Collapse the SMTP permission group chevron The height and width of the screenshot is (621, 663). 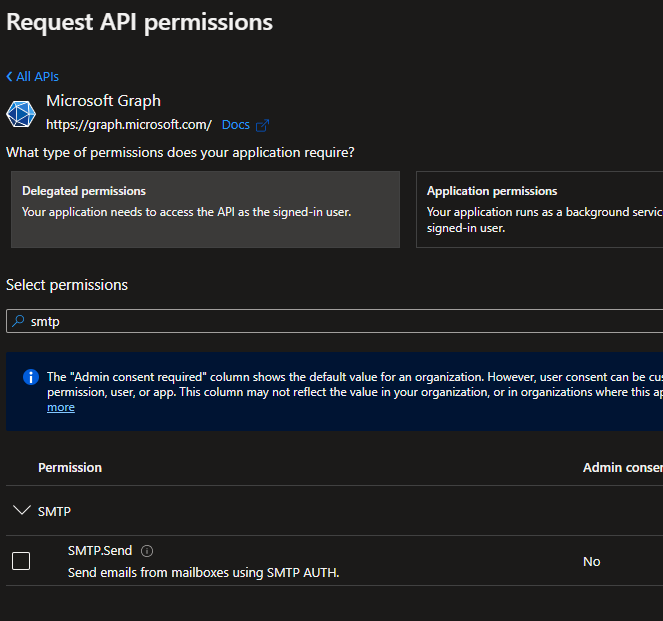(21, 511)
